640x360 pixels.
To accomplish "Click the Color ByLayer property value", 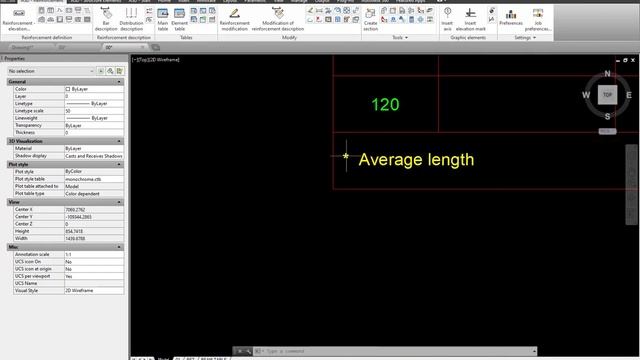I will (x=94, y=89).
